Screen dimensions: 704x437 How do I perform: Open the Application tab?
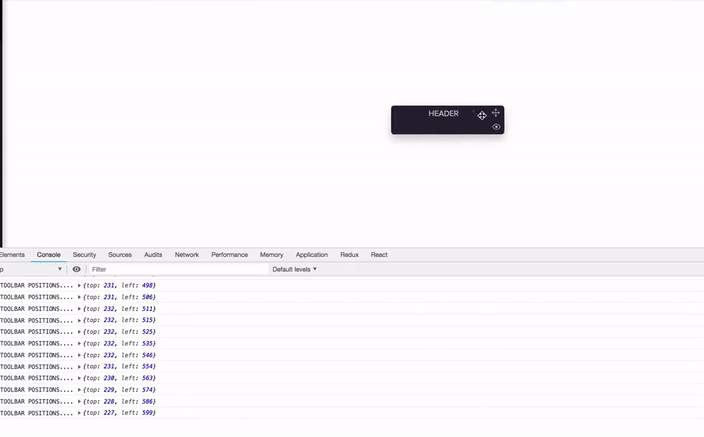point(312,255)
